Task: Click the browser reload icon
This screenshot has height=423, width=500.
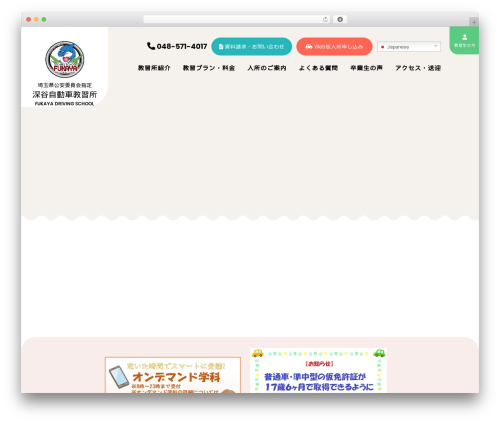Action: (325, 20)
